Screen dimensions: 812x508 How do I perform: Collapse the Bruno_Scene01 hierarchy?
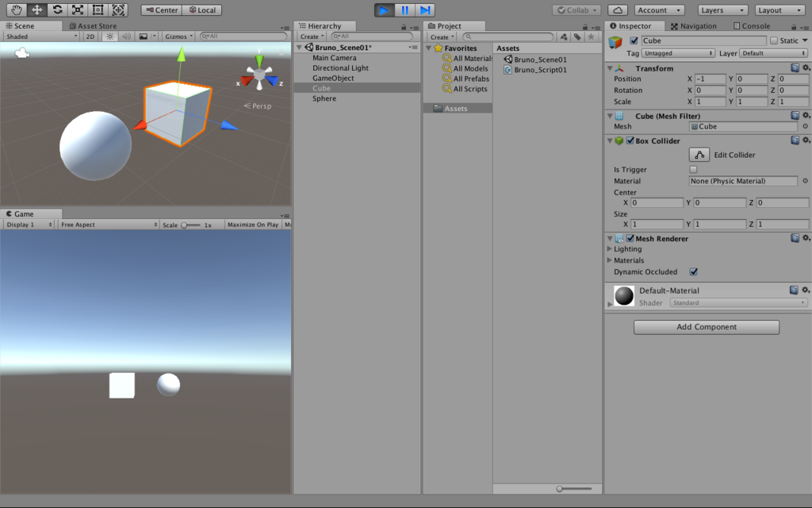coord(299,47)
